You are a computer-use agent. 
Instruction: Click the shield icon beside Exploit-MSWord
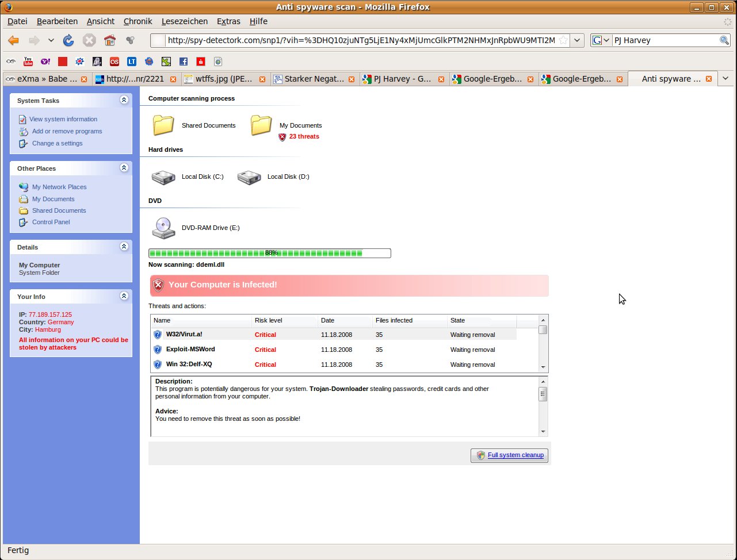pyautogui.click(x=158, y=349)
